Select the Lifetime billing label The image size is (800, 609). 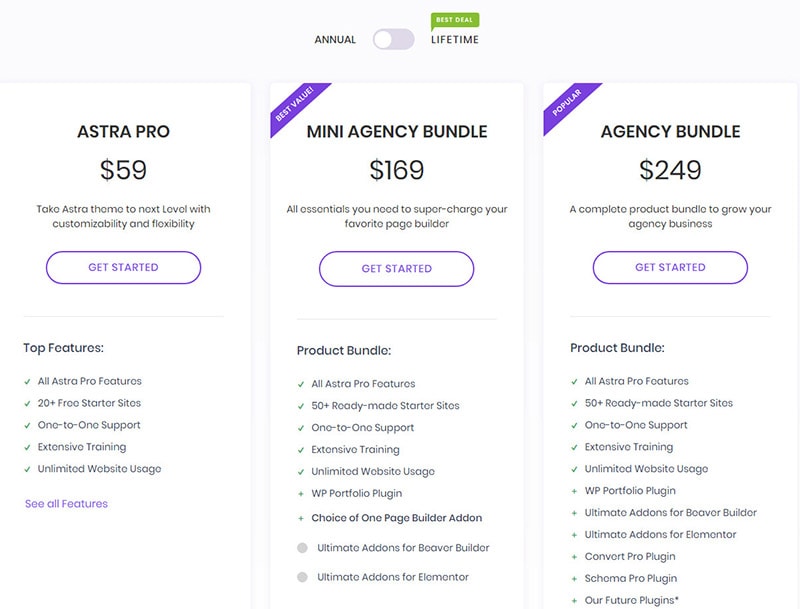(455, 40)
